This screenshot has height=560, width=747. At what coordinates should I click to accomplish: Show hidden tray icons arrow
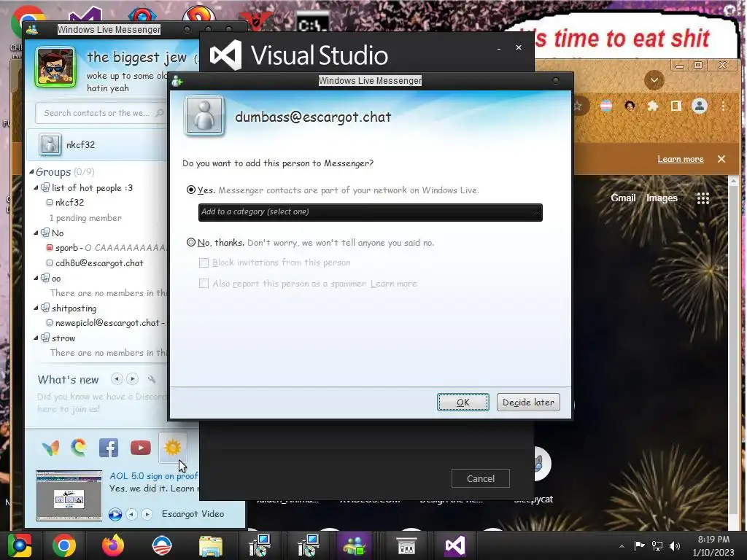pos(622,545)
